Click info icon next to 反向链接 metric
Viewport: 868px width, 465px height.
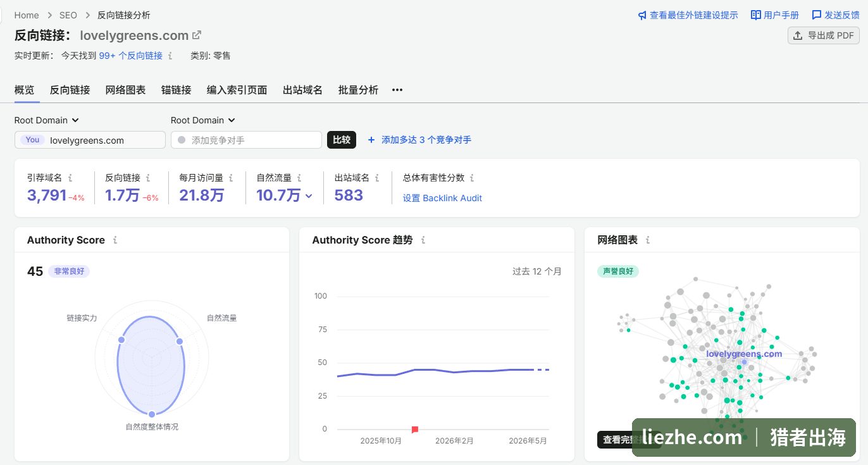point(148,178)
